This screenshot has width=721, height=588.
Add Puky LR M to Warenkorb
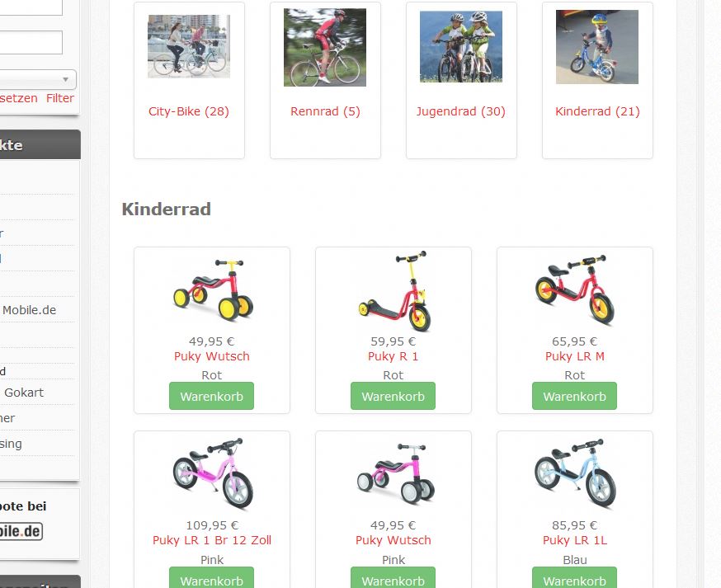(574, 396)
